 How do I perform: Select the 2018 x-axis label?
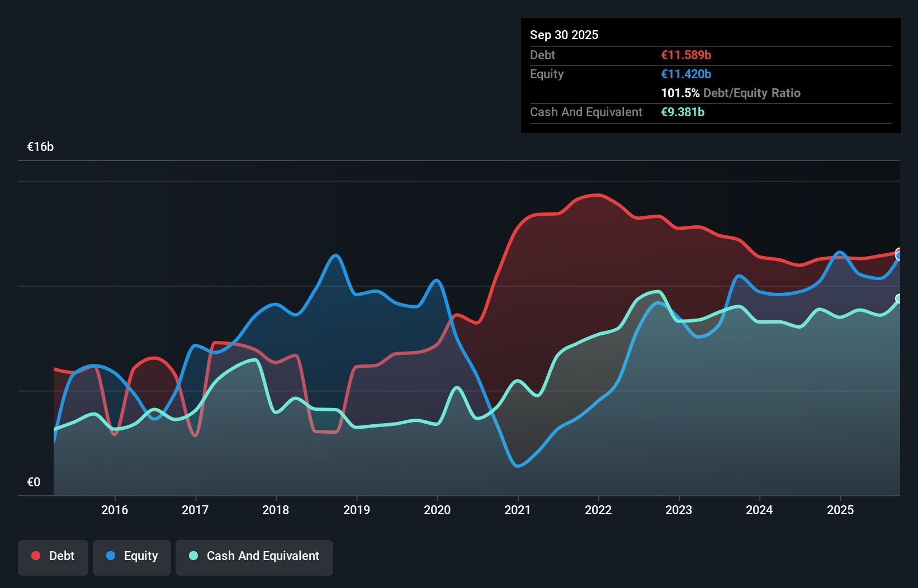pos(276,510)
